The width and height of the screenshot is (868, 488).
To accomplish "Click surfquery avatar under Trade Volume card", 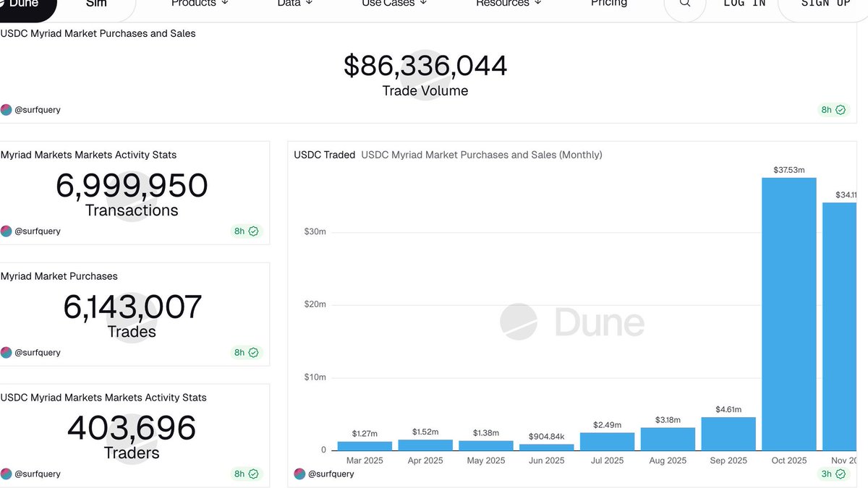I will click(x=6, y=110).
